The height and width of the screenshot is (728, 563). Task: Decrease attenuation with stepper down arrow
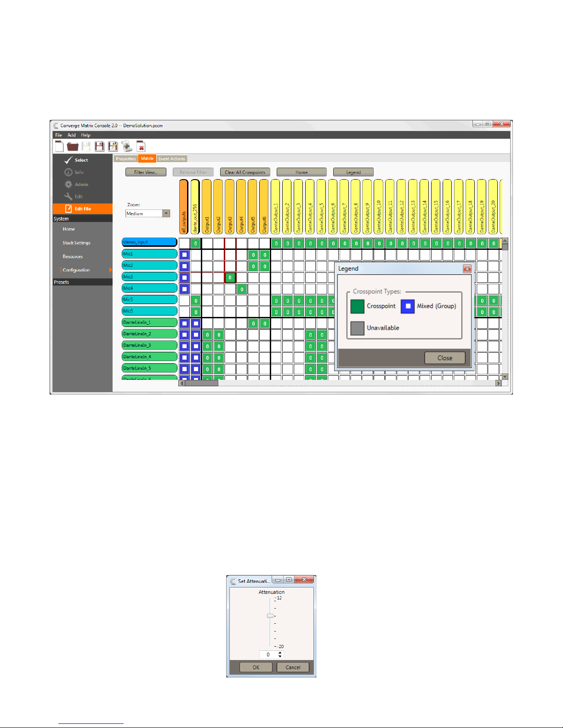(x=280, y=656)
